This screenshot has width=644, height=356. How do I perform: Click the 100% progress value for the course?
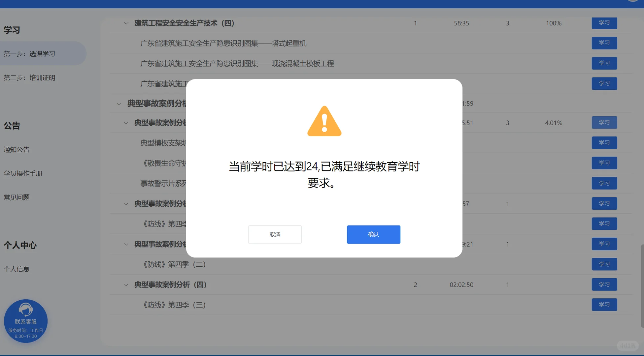(x=553, y=23)
